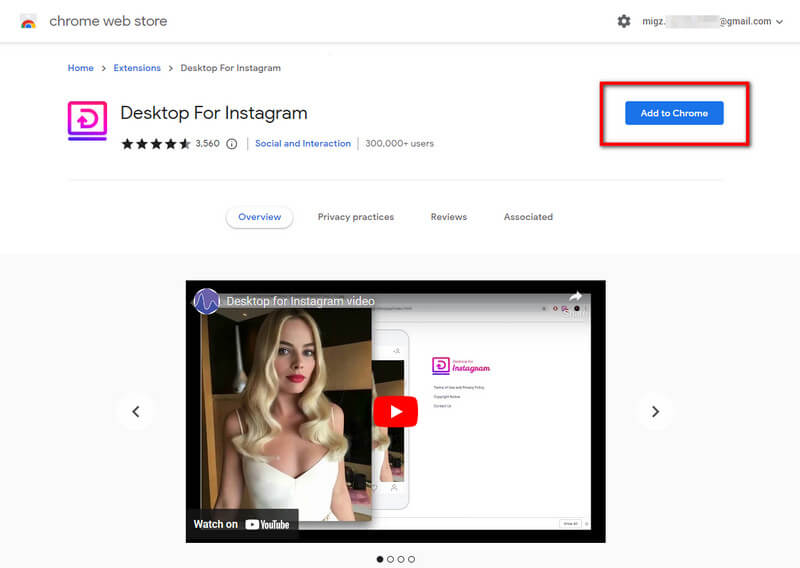Image resolution: width=800 pixels, height=568 pixels.
Task: Click the video share arrow icon
Action: (576, 297)
